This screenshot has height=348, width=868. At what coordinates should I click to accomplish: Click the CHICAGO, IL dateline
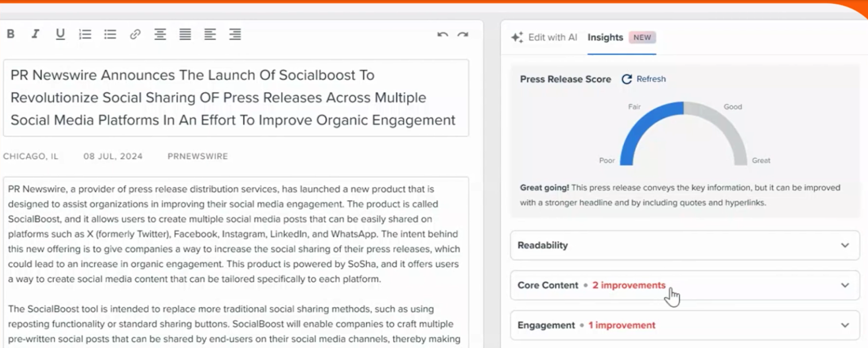click(31, 156)
